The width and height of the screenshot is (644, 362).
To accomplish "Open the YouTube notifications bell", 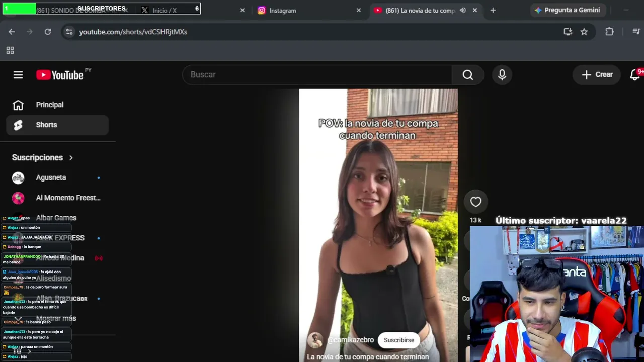I will pos(635,75).
